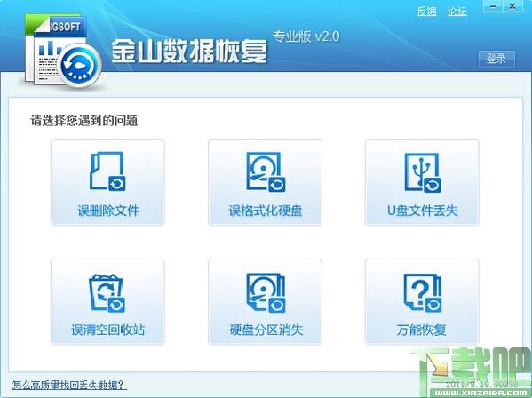The image size is (532, 398).
Task: Click the hard disk icon for 误格式化硬盘
Action: [266, 171]
